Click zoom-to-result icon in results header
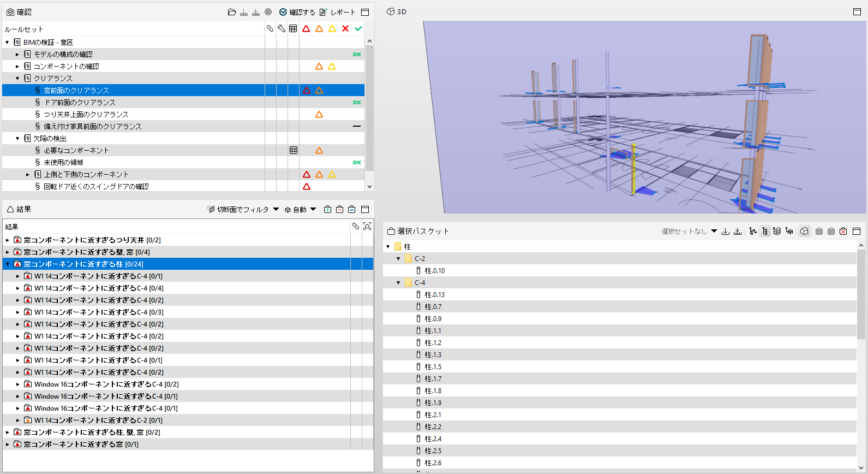 (x=367, y=226)
